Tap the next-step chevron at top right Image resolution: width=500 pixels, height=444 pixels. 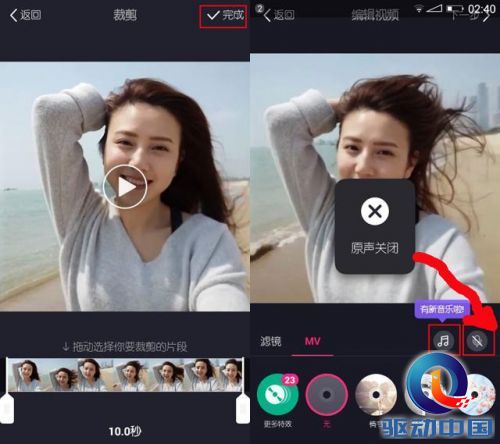point(487,16)
